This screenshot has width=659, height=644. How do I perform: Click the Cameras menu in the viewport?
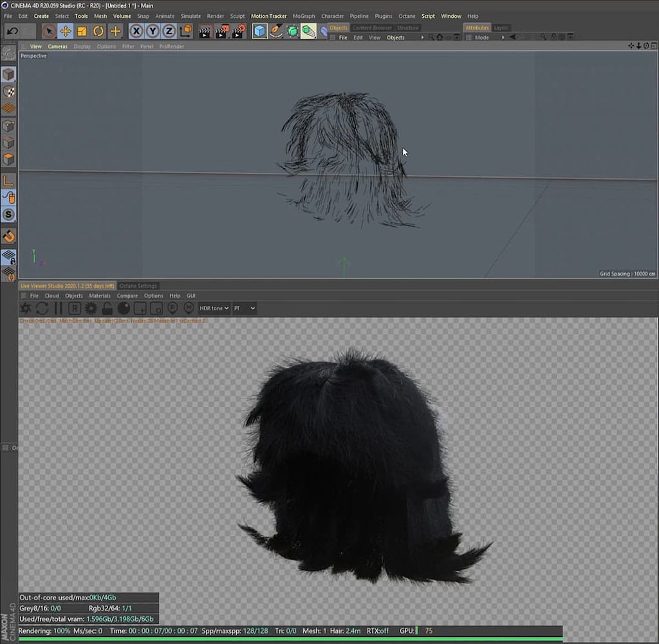click(x=57, y=46)
